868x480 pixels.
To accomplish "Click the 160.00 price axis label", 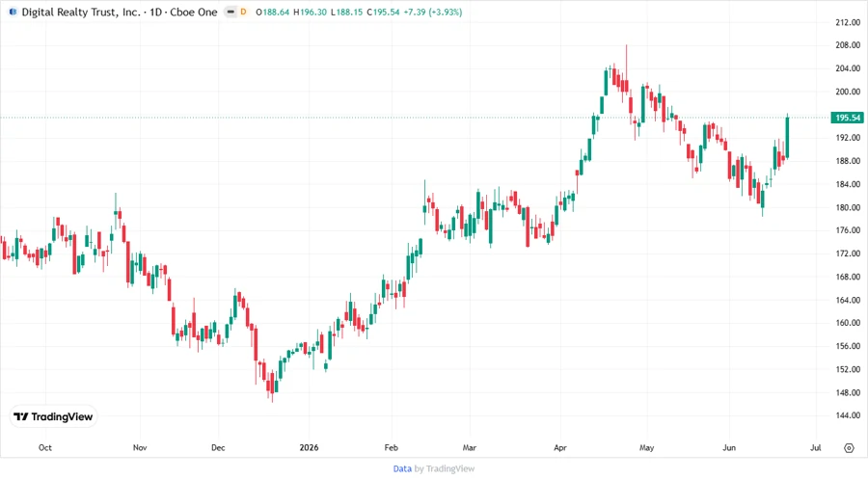I will (848, 322).
